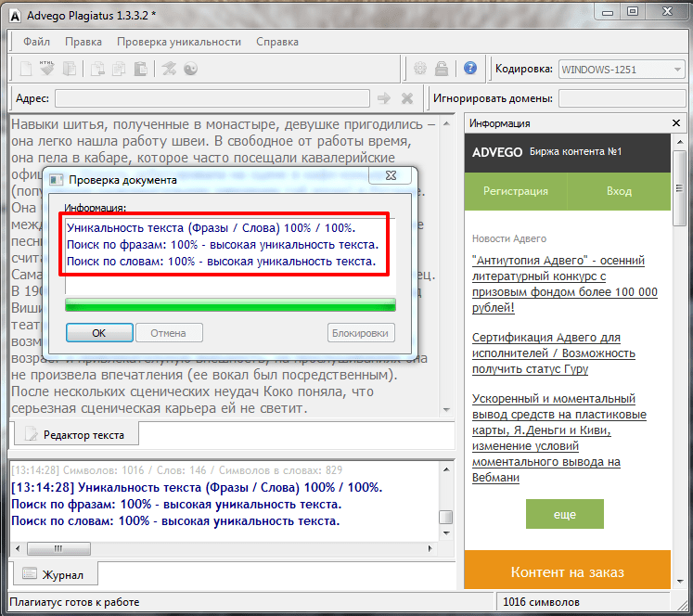Click the clipboard paste icon
This screenshot has width=693, height=616.
coord(140,69)
